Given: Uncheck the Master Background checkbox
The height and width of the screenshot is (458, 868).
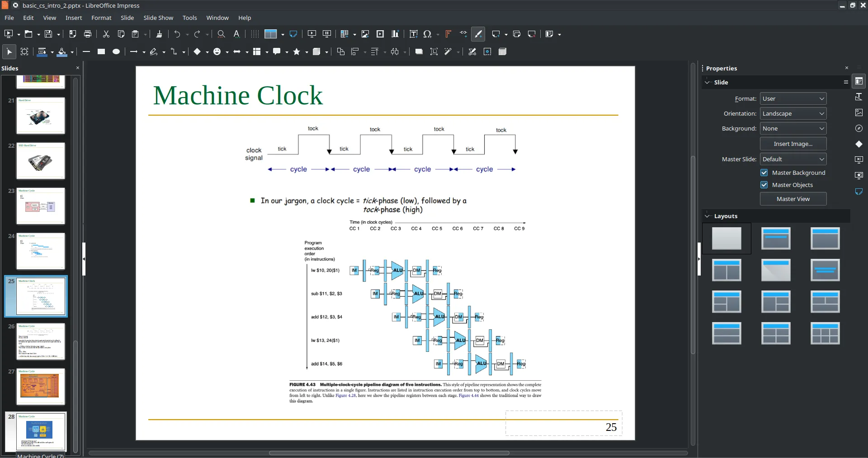Looking at the screenshot, I should [x=764, y=173].
